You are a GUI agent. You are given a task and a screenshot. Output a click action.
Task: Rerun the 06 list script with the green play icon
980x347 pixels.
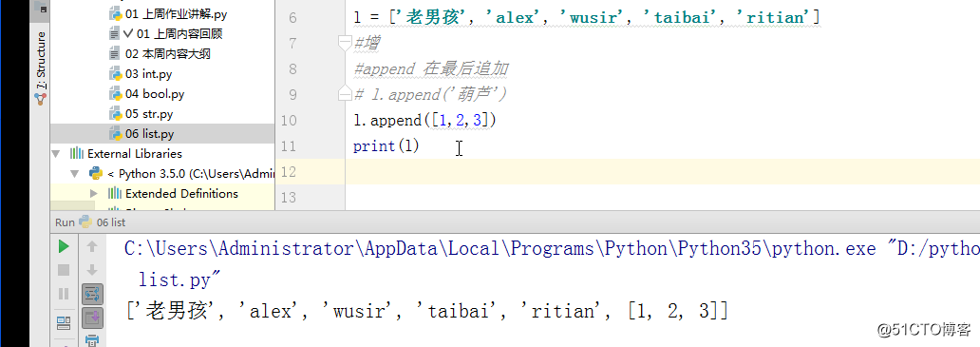point(63,246)
